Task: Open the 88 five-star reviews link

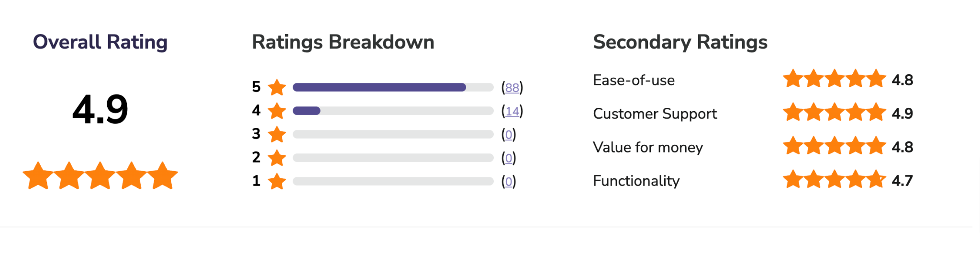Action: [512, 88]
